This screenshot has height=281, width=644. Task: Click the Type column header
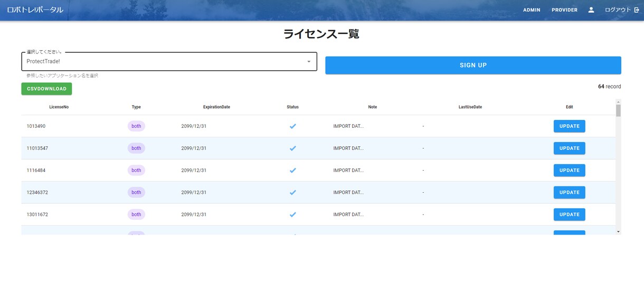(136, 107)
